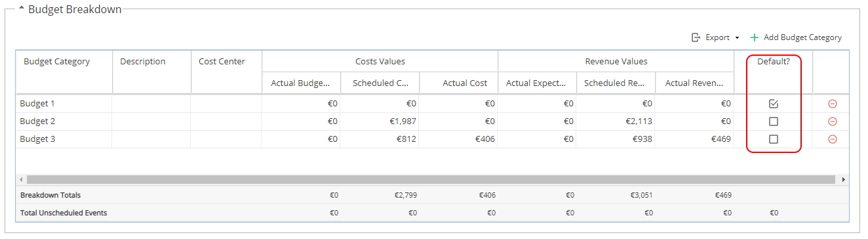Viewport: 868px width, 239px height.
Task: Click the Total Unscheduled Events label
Action: coord(64,213)
